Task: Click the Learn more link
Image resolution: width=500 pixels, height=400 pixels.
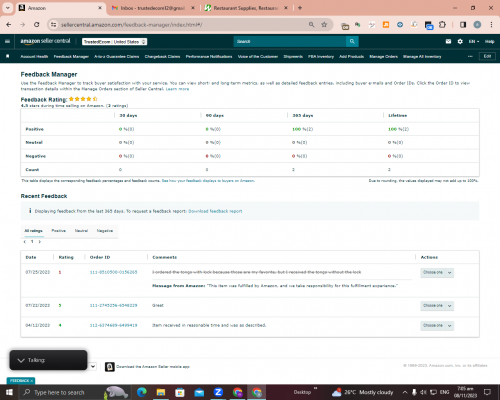Action: 177,89
